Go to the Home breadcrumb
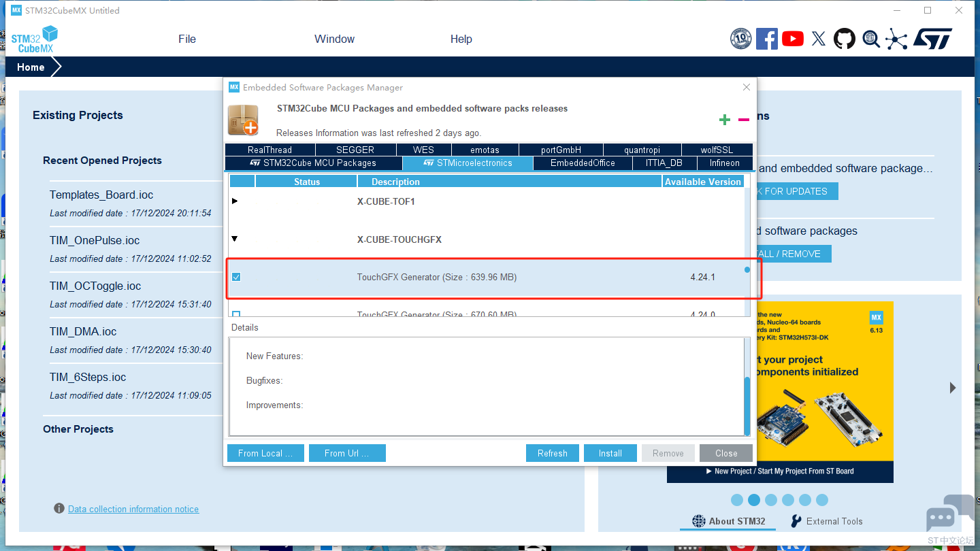980x551 pixels. click(31, 67)
